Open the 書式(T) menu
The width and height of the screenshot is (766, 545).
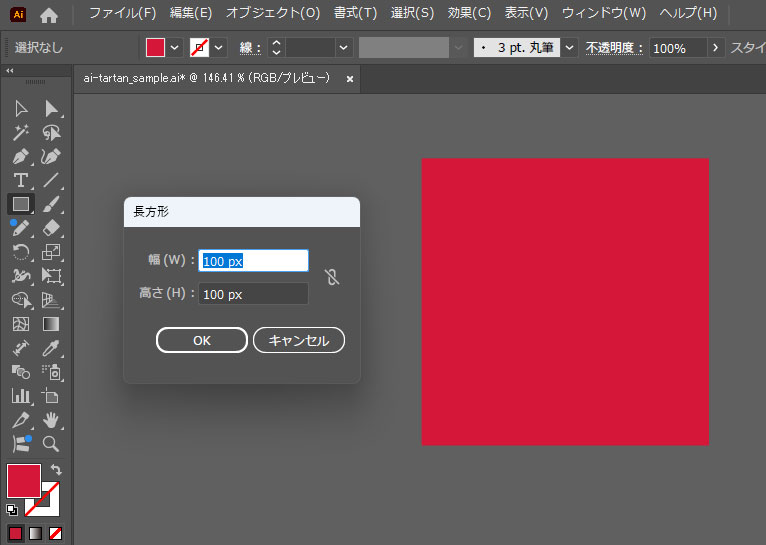click(355, 13)
